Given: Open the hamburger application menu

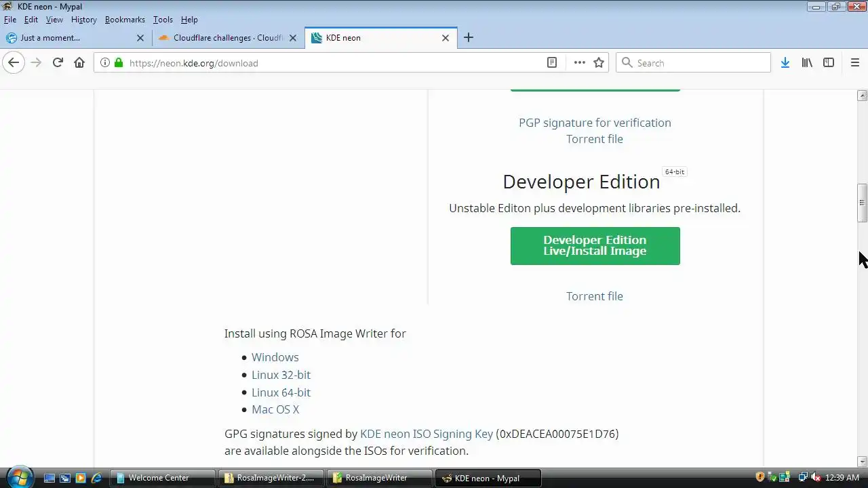Looking at the screenshot, I should click(x=855, y=63).
